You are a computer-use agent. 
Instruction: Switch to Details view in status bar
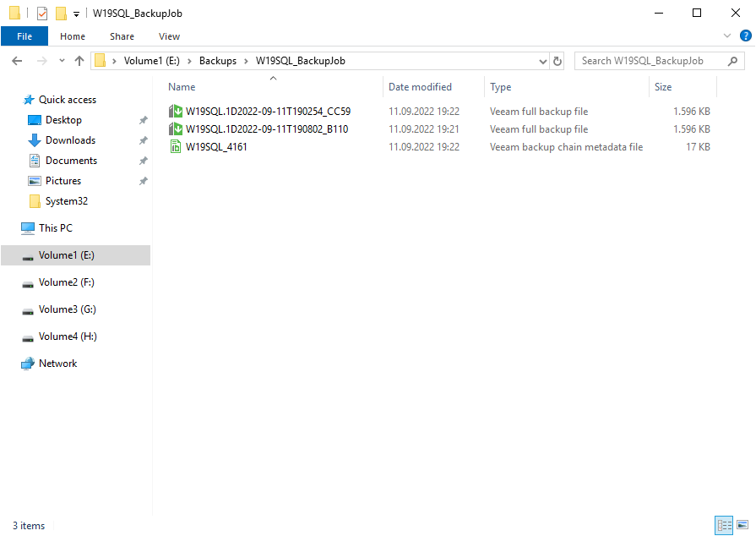[724, 525]
